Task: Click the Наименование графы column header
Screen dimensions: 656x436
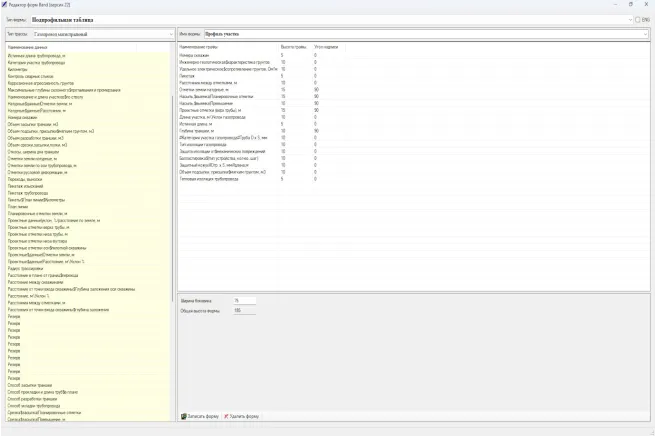Action: 200,47
